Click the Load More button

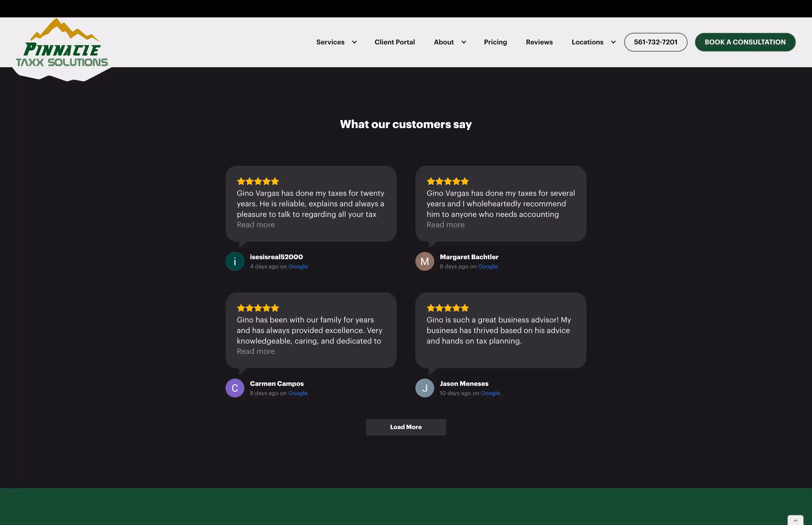[x=406, y=427]
